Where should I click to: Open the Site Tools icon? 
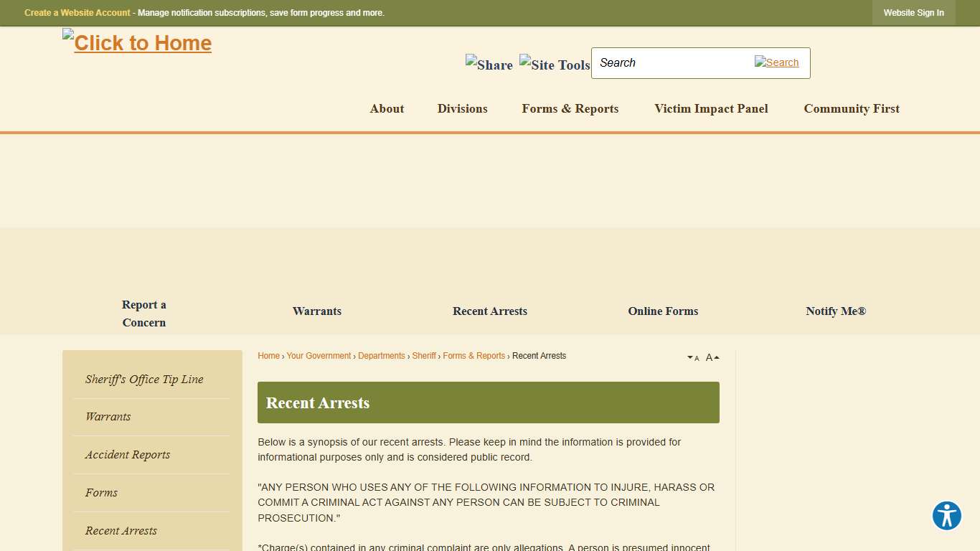pyautogui.click(x=555, y=64)
